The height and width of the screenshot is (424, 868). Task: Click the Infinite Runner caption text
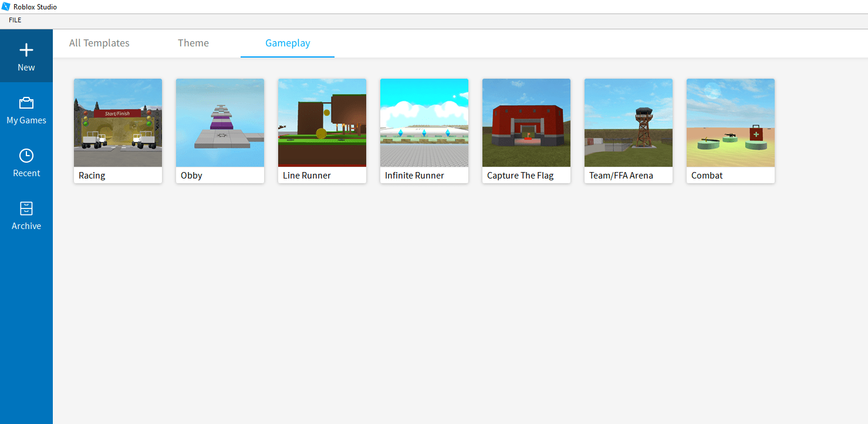(x=414, y=176)
